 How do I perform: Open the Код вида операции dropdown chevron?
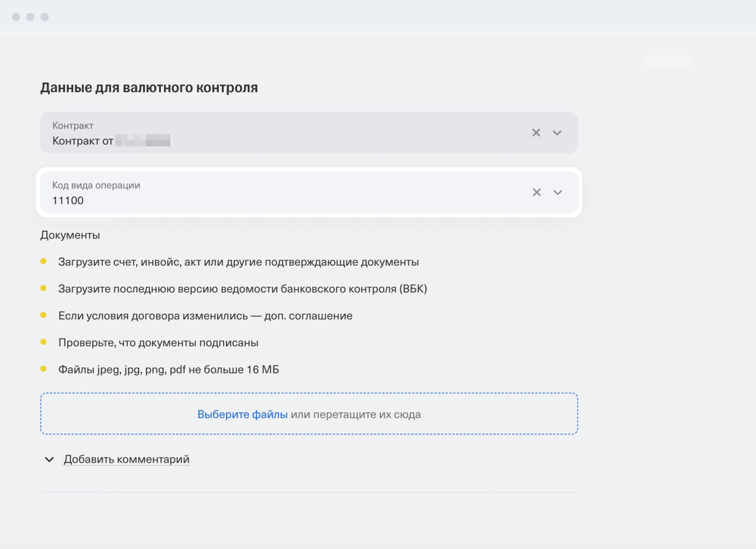point(558,193)
